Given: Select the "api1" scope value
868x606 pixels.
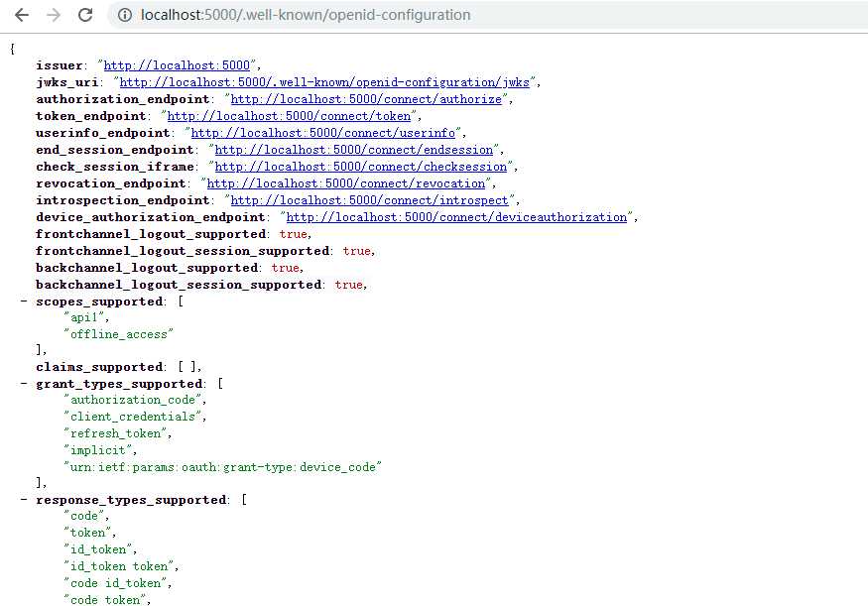Looking at the screenshot, I should pyautogui.click(x=84, y=317).
